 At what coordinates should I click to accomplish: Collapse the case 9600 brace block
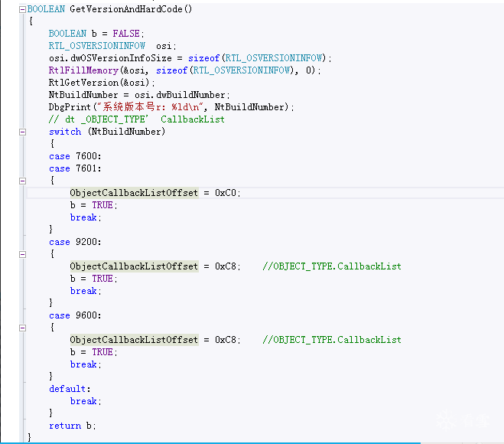coord(22,328)
